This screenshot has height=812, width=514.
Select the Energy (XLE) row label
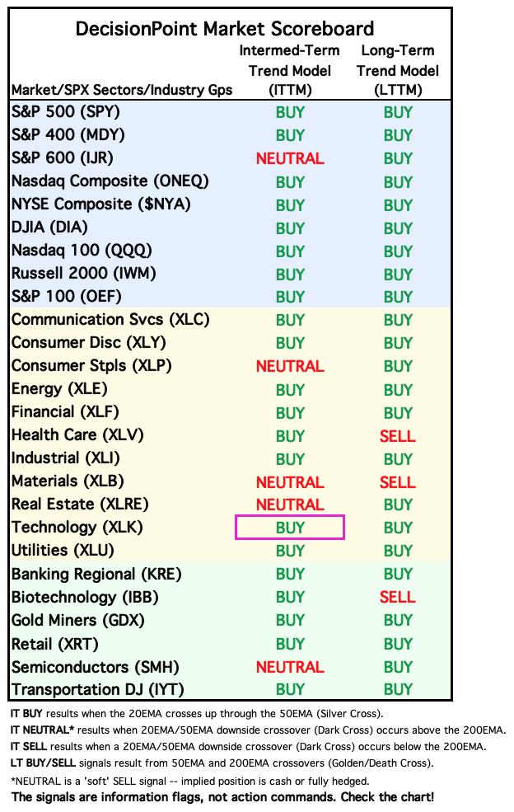[59, 389]
